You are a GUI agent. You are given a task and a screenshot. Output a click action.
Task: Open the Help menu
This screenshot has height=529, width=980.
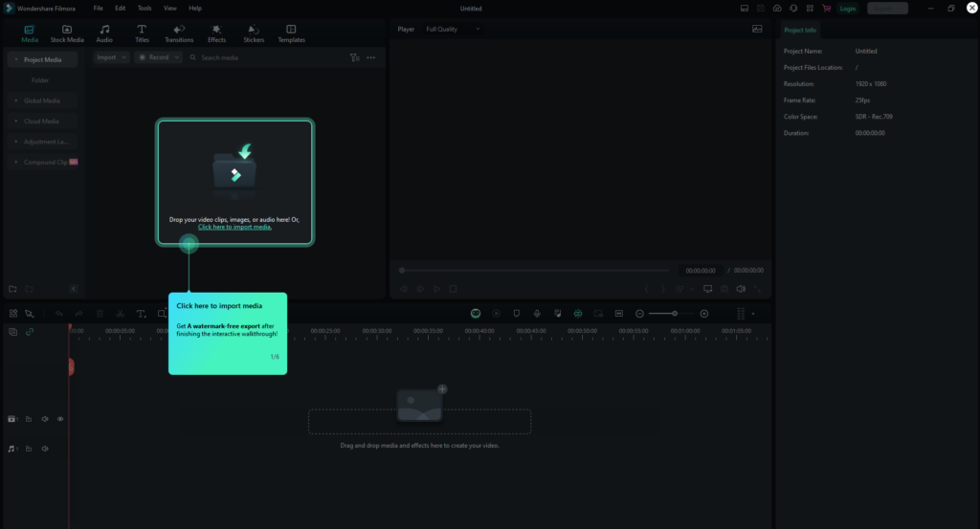coord(195,8)
